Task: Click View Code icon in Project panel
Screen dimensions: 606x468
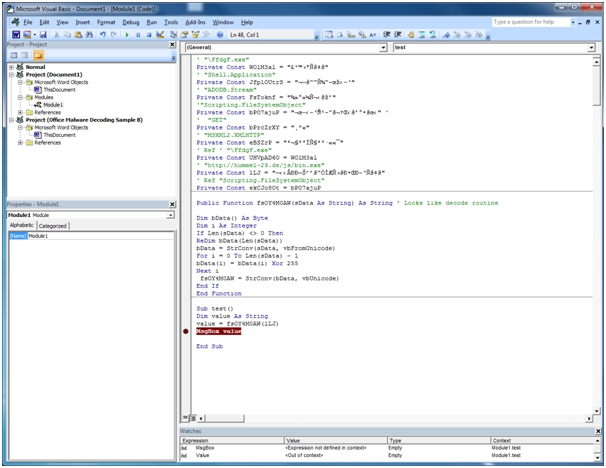Action: pyautogui.click(x=14, y=55)
